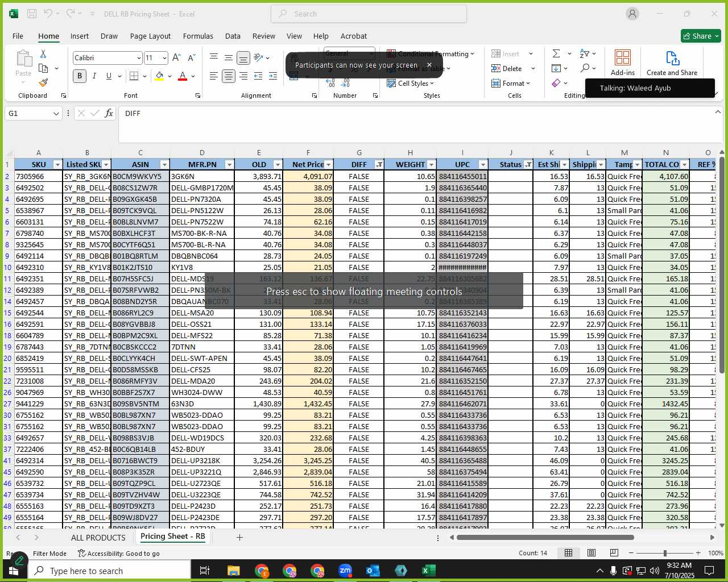Save the workbook with the floppy icon

pyautogui.click(x=32, y=14)
